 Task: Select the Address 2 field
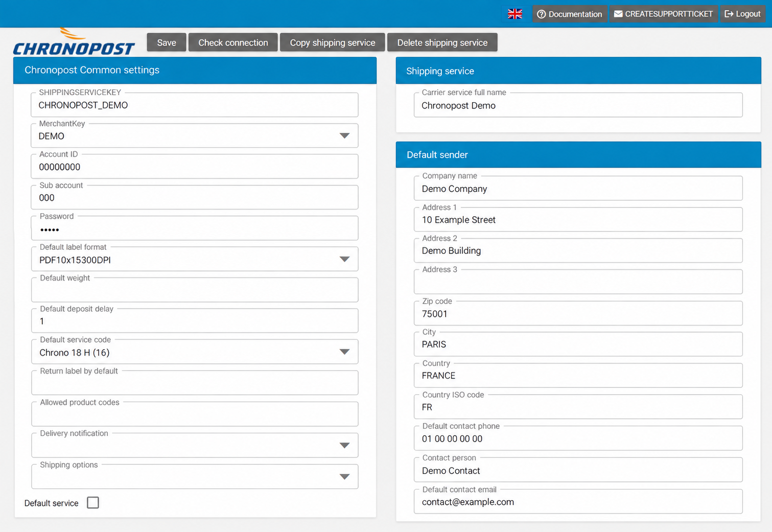[578, 251]
